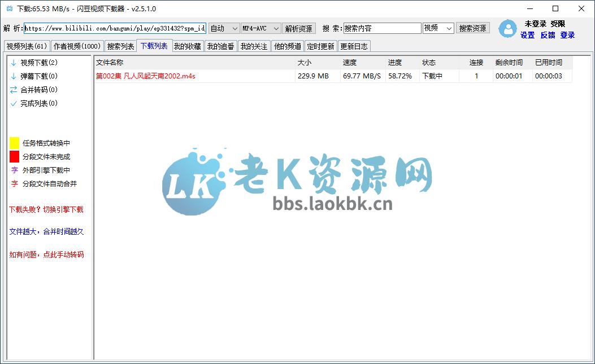Click the user avatar icon
595x364 pixels.
click(508, 29)
